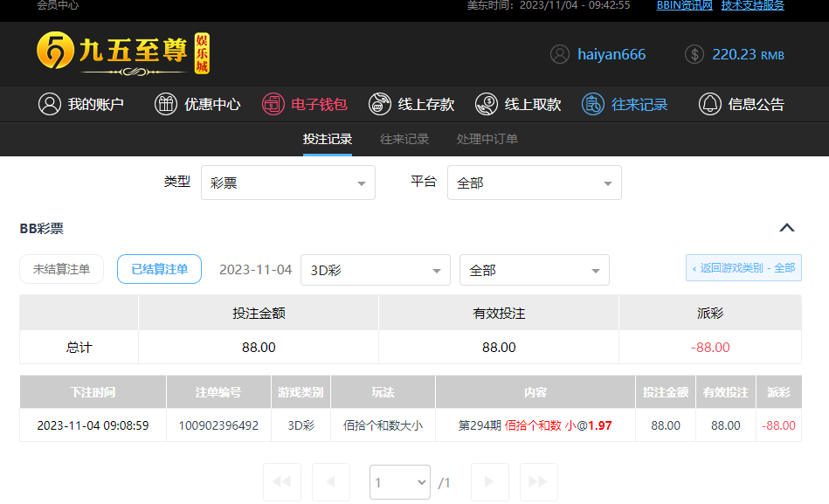Click the date 2023-11-04 text
This screenshot has width=829, height=504.
pos(255,270)
